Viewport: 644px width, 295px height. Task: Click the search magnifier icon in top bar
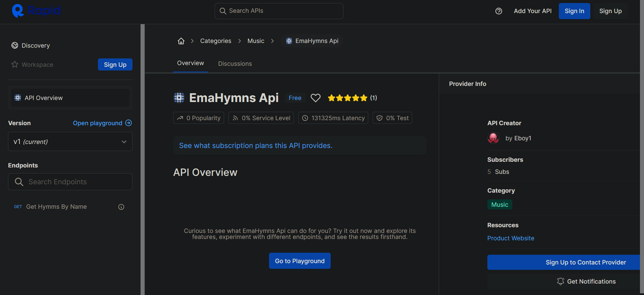click(223, 11)
